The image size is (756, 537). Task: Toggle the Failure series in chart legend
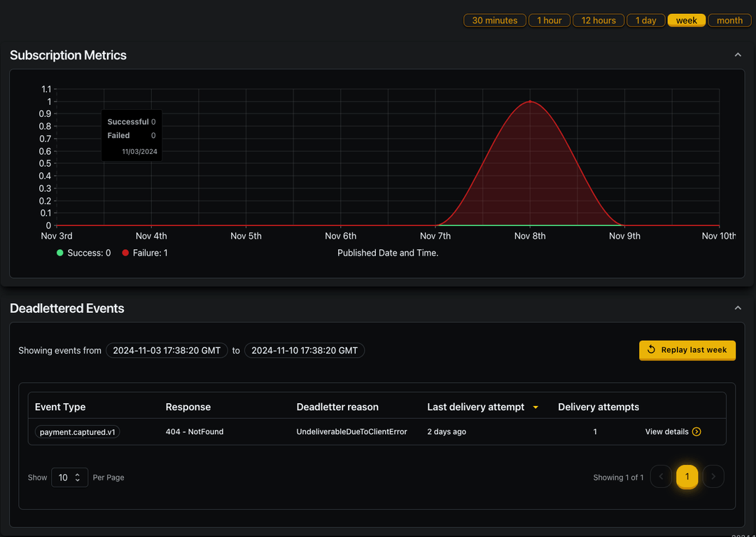(144, 253)
